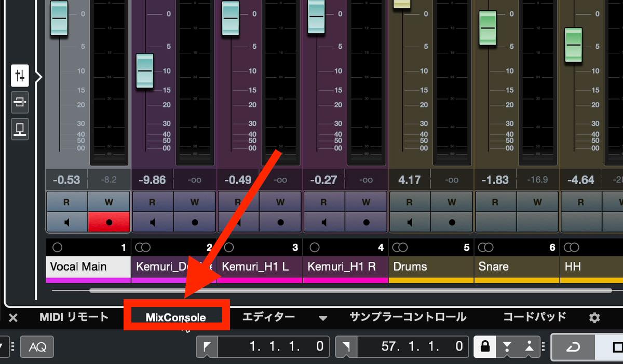Click the 4.17 volume value of Drums
This screenshot has width=623, height=364.
point(409,180)
